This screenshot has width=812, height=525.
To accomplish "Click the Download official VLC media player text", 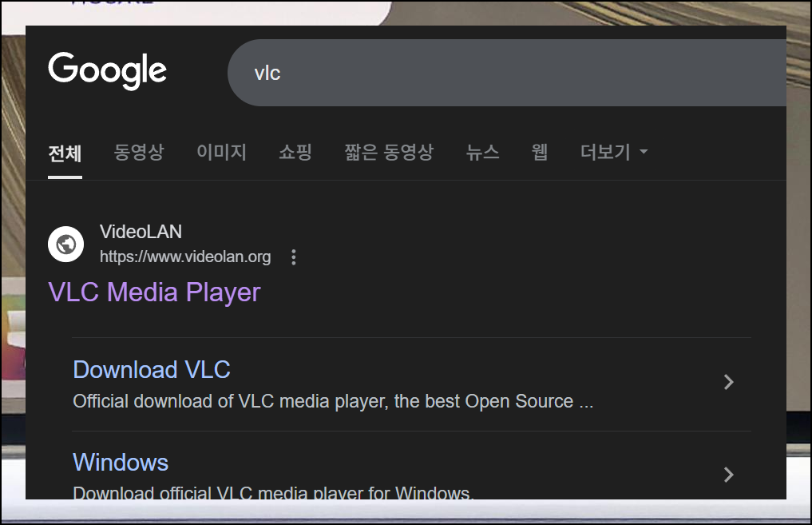I will 273,492.
